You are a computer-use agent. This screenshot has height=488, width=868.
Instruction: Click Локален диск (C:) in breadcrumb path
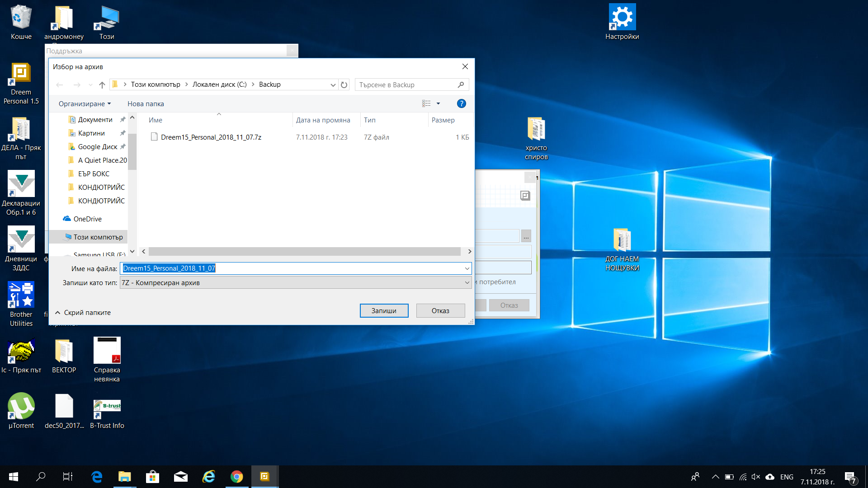tap(220, 85)
